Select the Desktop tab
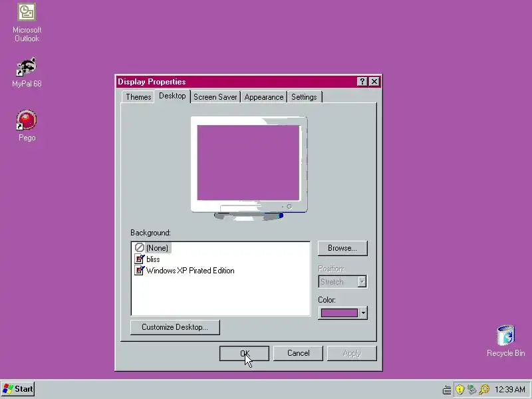The image size is (532, 399). pos(172,96)
